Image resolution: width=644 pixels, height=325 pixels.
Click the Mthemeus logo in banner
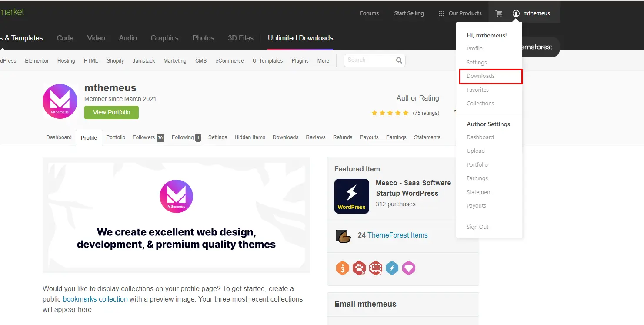[176, 196]
